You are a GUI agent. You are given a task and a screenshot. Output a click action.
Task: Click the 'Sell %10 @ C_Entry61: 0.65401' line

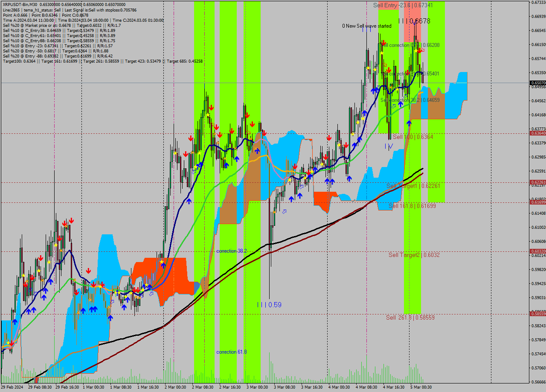[59, 35]
